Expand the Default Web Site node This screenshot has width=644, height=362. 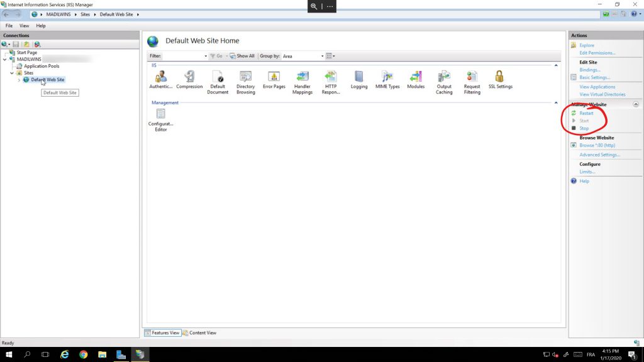(x=19, y=80)
